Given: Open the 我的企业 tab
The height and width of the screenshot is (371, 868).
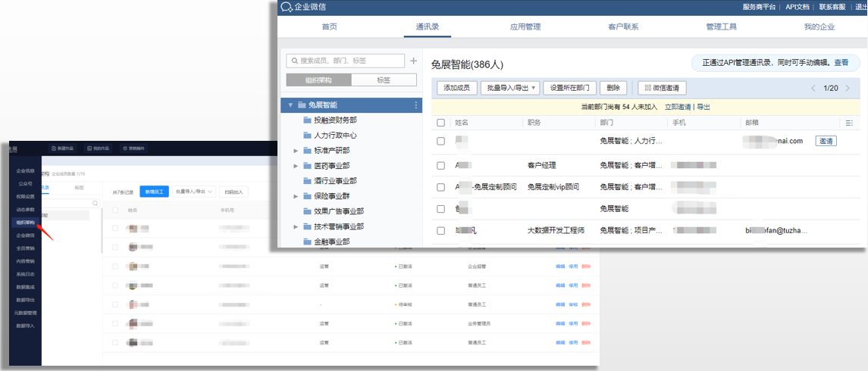Looking at the screenshot, I should 819,26.
